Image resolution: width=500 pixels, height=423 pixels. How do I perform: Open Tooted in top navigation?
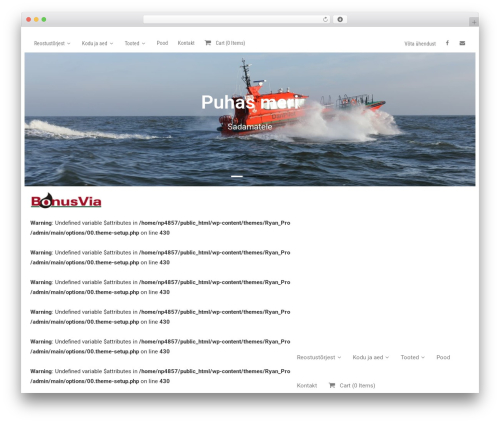click(132, 43)
